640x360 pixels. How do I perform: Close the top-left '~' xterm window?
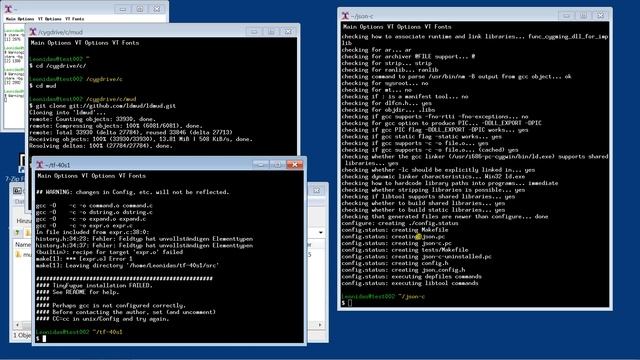157,9
